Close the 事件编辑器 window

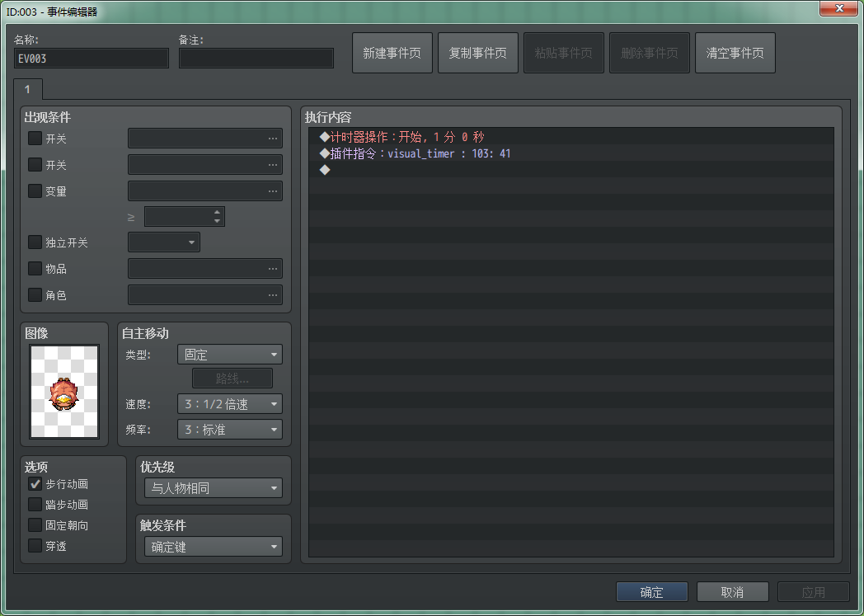(x=838, y=8)
